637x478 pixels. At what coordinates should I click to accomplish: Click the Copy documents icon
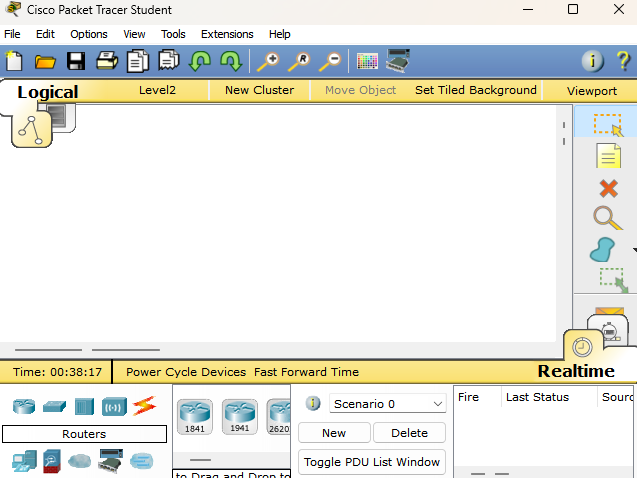[138, 61]
